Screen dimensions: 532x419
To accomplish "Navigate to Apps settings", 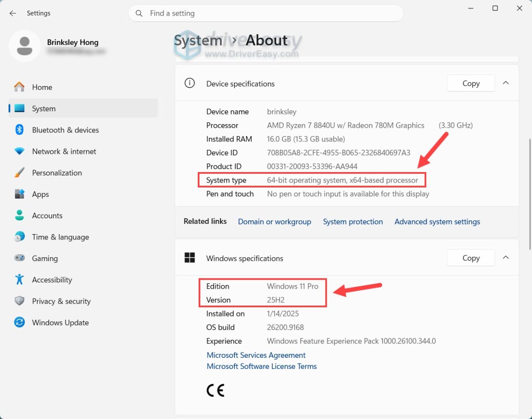I will (40, 194).
